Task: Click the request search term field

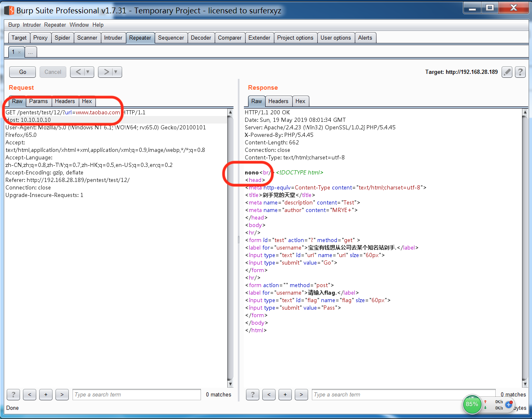Action: [137, 394]
